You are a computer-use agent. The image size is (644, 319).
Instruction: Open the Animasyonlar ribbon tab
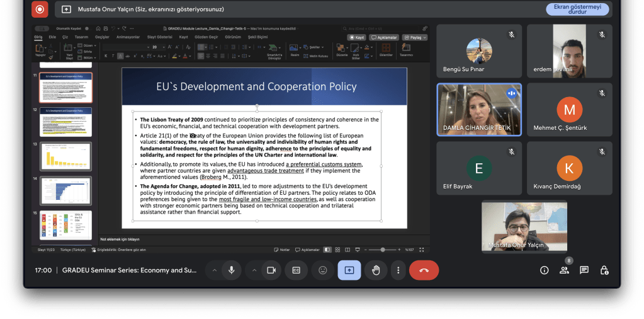pyautogui.click(x=127, y=37)
